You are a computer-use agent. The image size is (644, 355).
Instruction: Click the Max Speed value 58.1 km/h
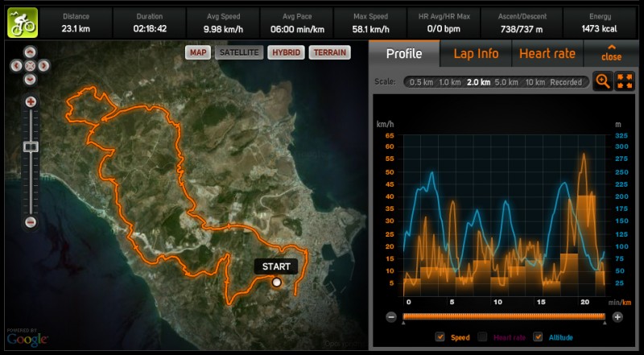click(370, 29)
